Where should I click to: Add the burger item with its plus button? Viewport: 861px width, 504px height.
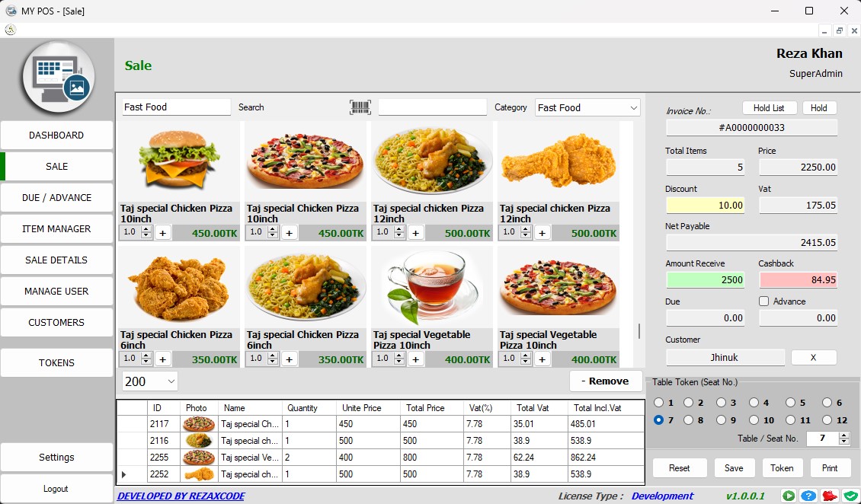(x=162, y=233)
